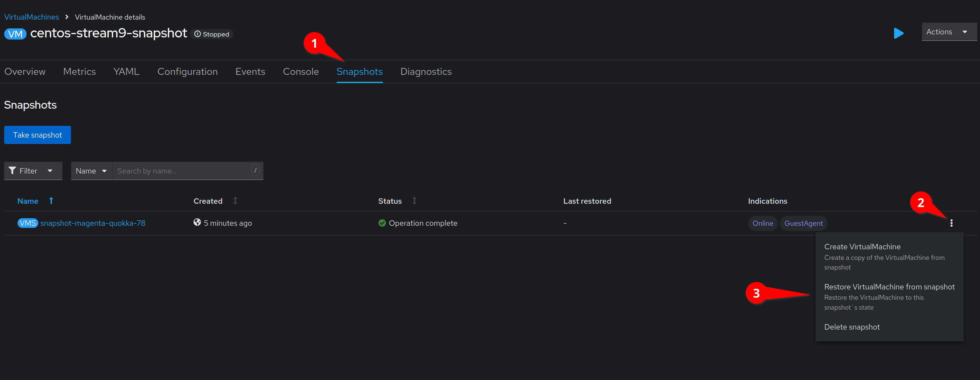Click the VMS badge before the snapshot name
980x380 pixels.
[27, 223]
